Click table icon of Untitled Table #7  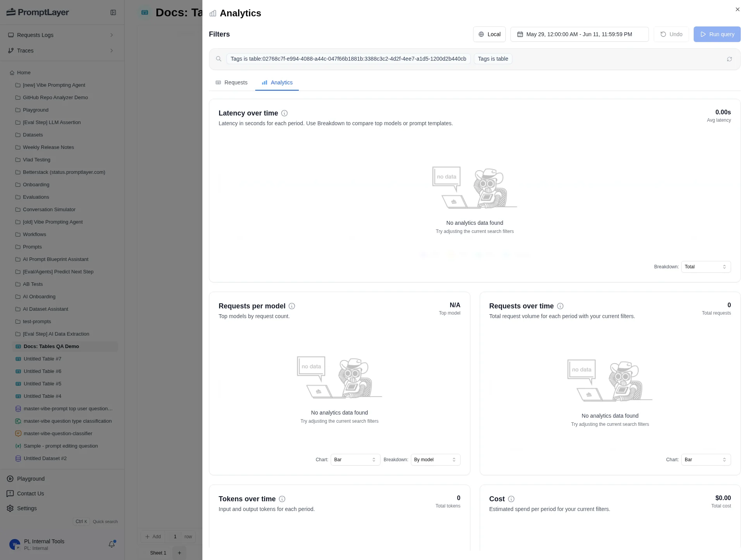click(18, 359)
